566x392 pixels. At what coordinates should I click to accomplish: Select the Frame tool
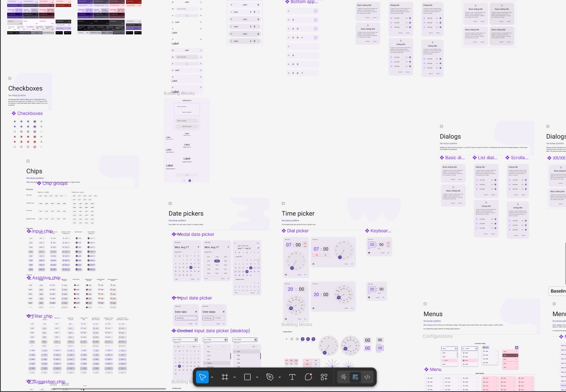tap(225, 377)
